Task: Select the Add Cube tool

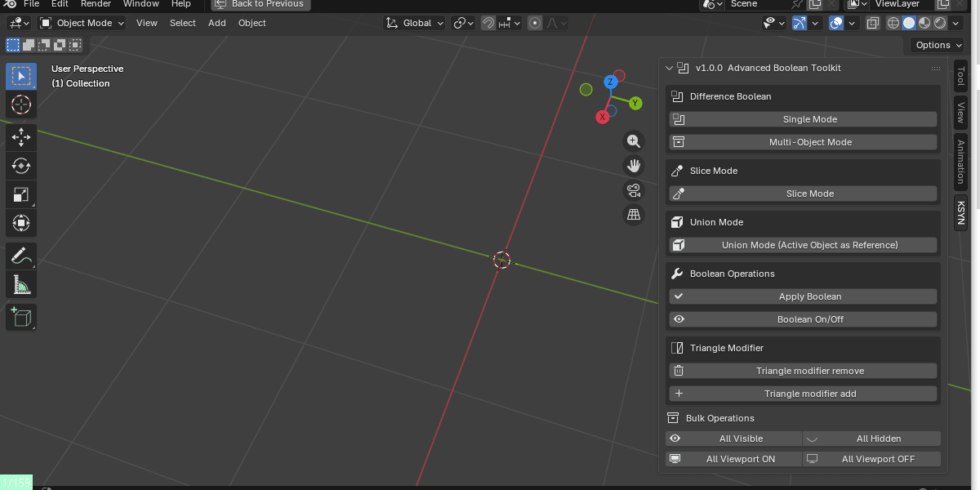Action: [x=21, y=317]
